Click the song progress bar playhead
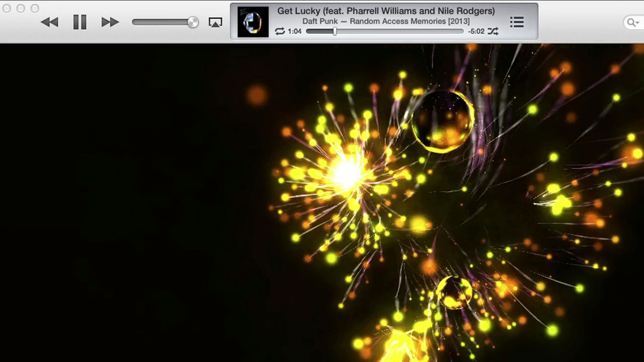 pyautogui.click(x=335, y=31)
